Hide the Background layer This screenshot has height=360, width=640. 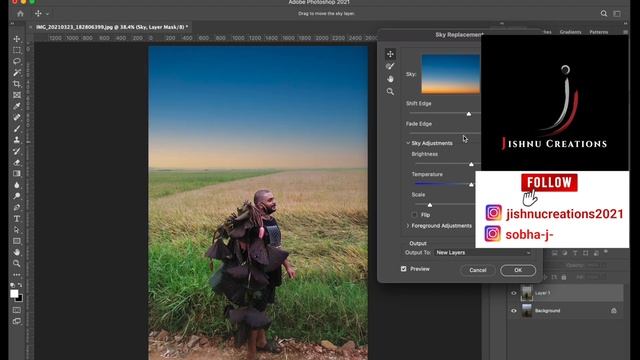513,311
